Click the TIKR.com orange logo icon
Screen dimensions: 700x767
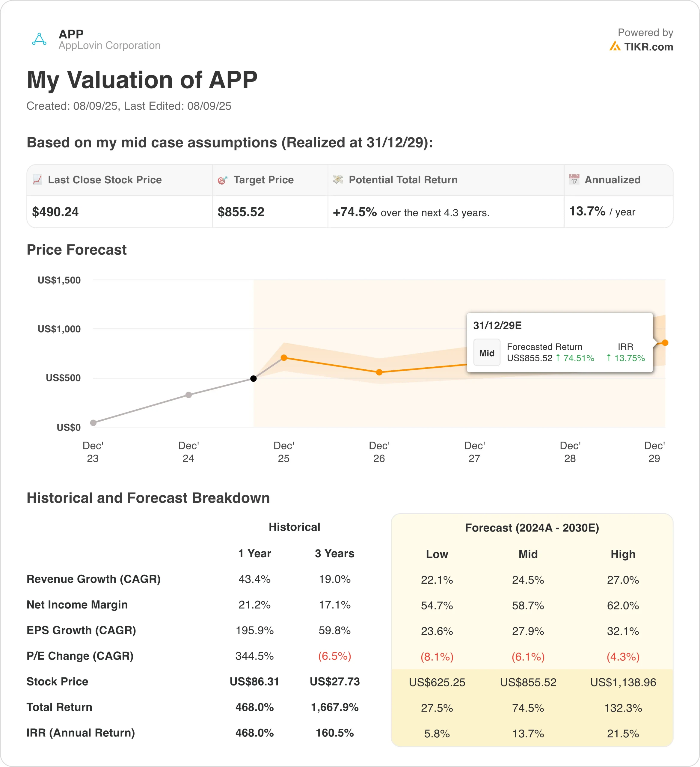pos(614,46)
